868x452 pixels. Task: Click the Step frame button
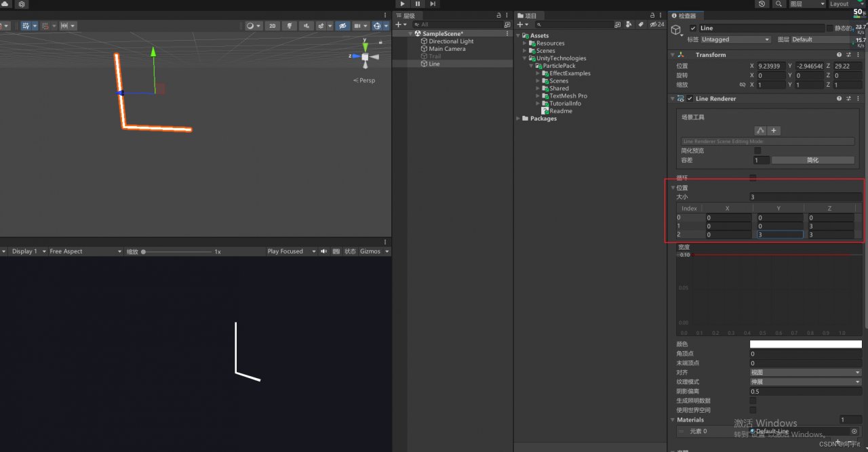(433, 4)
